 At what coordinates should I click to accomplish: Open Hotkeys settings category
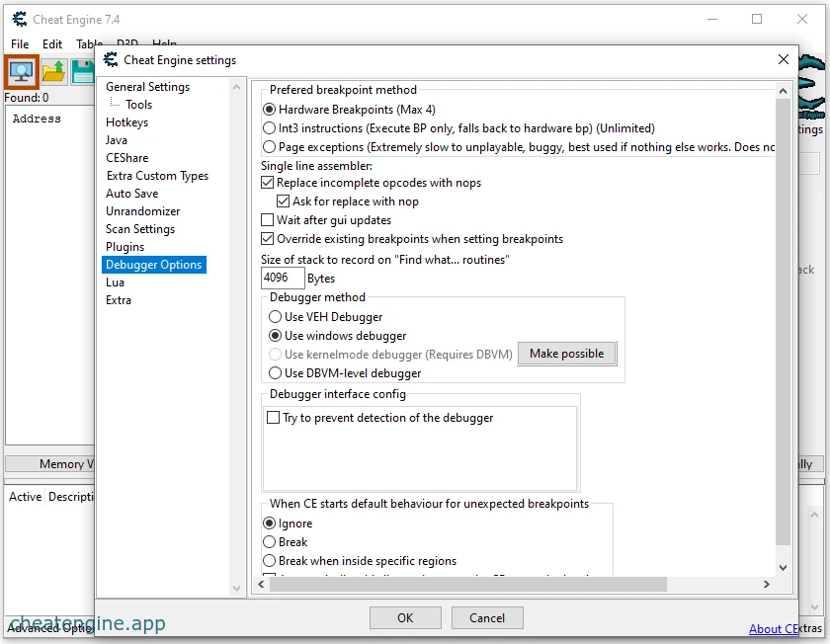[x=127, y=122]
